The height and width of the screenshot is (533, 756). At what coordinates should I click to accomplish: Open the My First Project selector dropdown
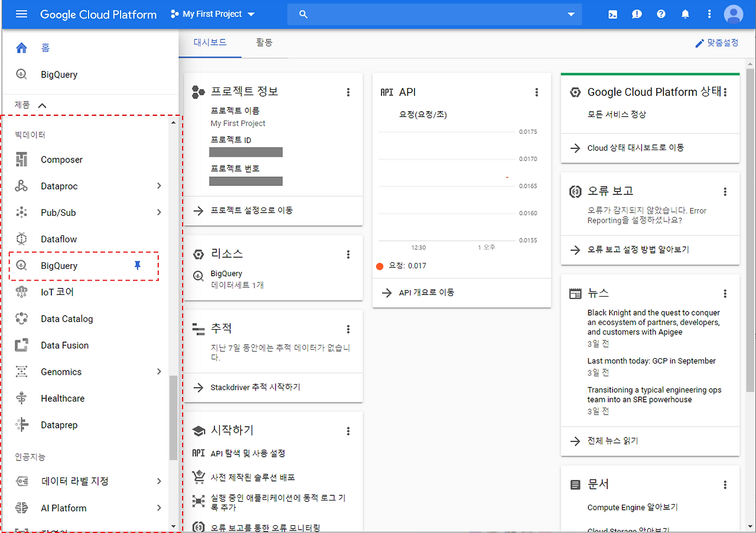[213, 14]
